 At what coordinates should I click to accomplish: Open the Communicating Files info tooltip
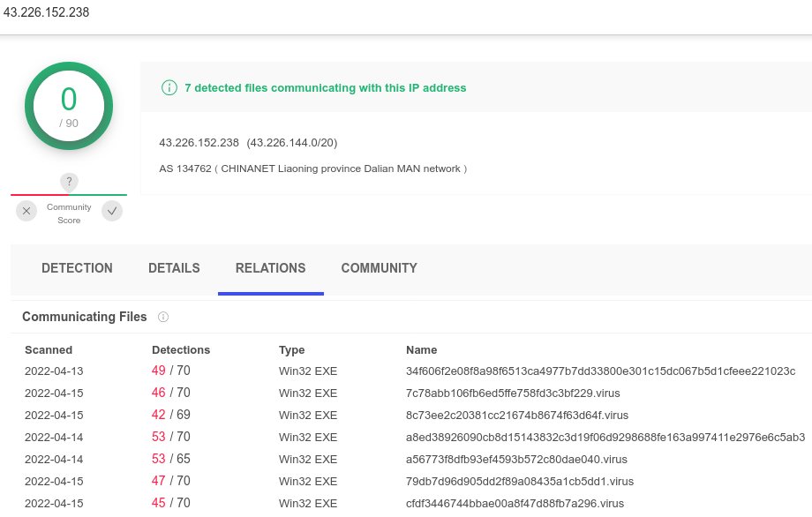163,317
